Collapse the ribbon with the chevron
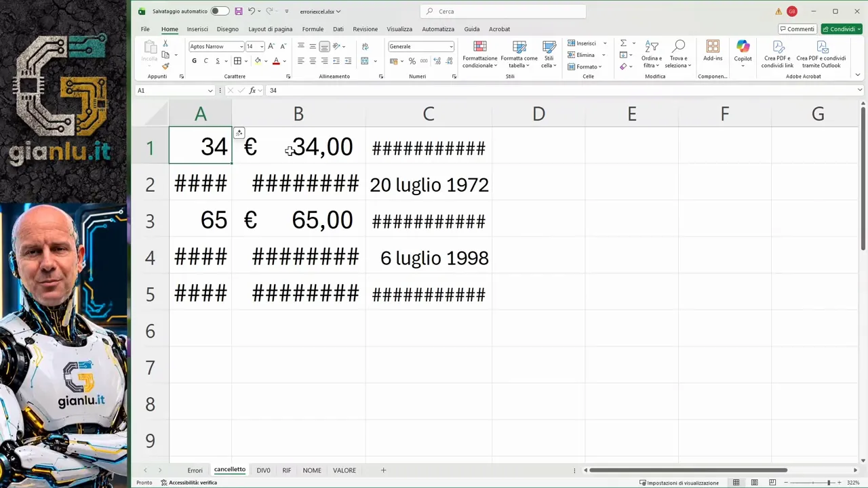This screenshot has width=868, height=488. point(858,75)
